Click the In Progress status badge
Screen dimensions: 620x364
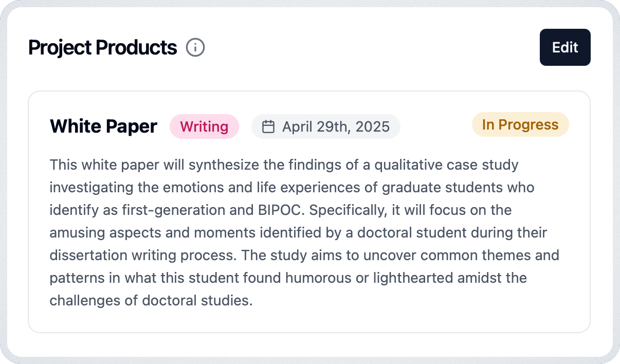coord(520,125)
